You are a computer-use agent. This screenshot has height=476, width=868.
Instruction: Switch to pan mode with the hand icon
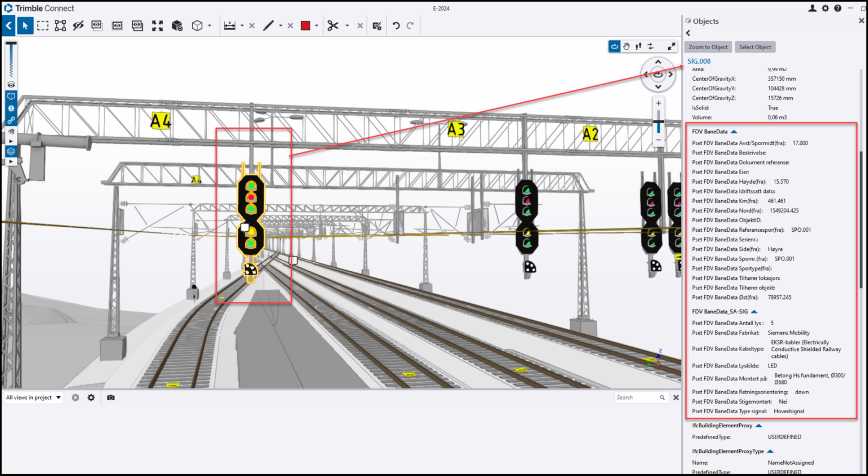627,46
